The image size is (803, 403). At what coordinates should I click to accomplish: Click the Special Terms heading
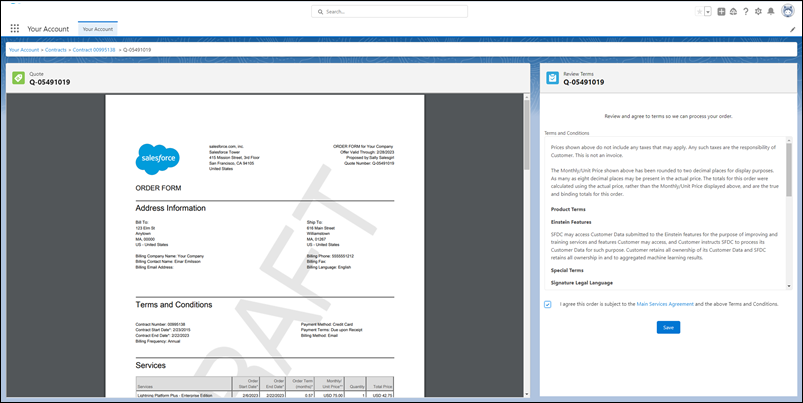point(567,270)
